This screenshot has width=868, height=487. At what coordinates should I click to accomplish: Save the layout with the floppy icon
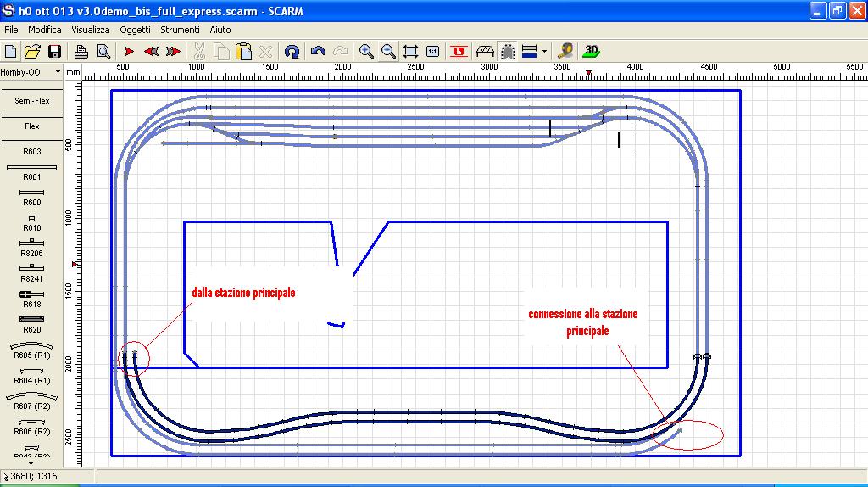pos(54,52)
